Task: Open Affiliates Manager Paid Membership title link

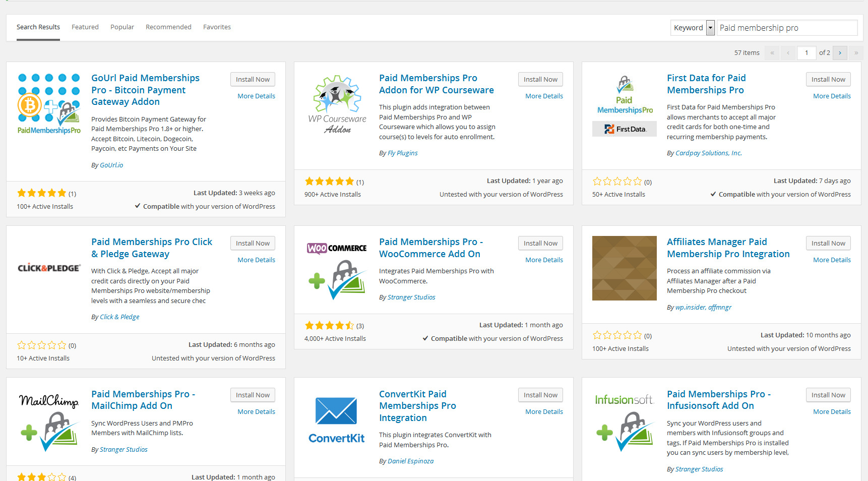Action: pos(728,248)
